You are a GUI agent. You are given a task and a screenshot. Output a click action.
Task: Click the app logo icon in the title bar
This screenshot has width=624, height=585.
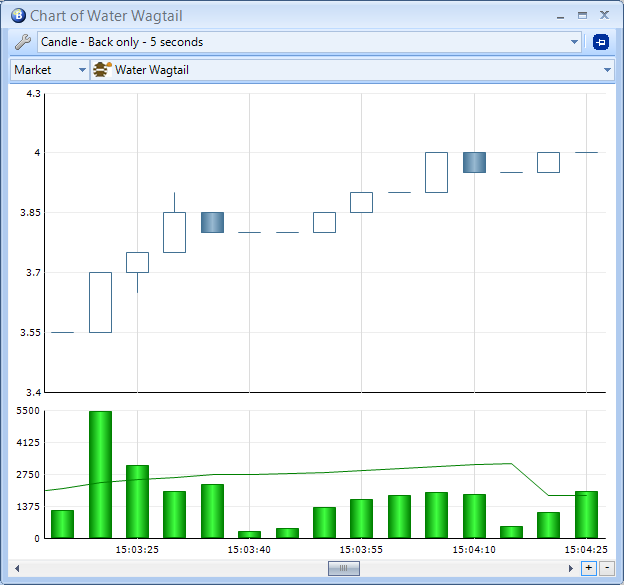tap(18, 16)
